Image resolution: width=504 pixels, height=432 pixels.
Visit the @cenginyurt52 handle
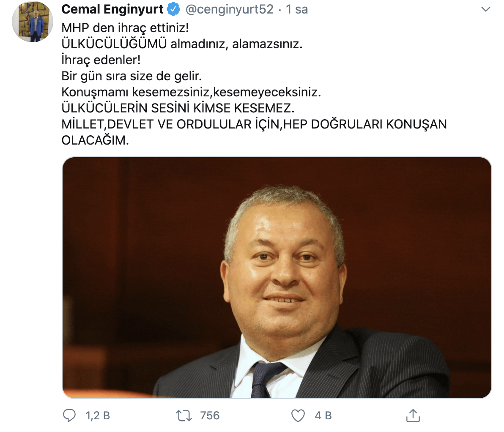230,9
